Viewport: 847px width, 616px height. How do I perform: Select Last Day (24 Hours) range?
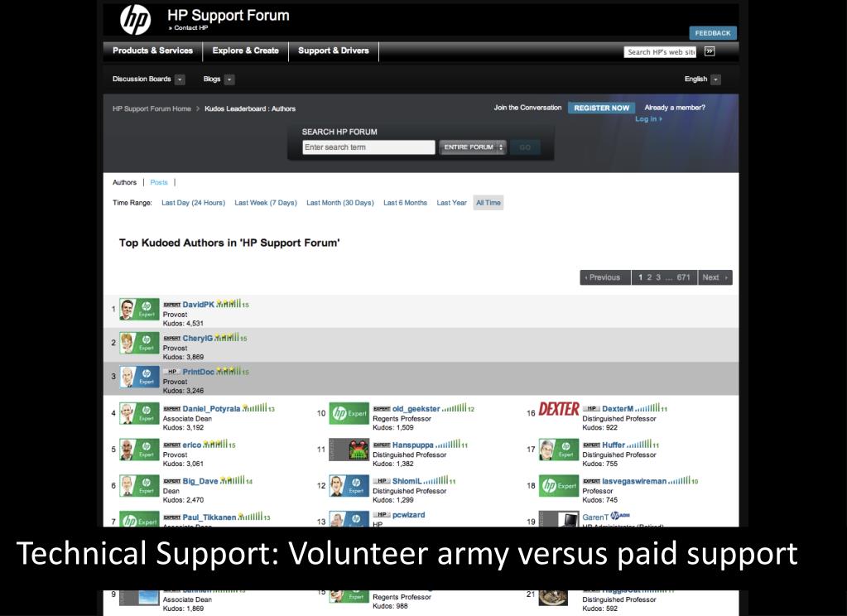[194, 203]
